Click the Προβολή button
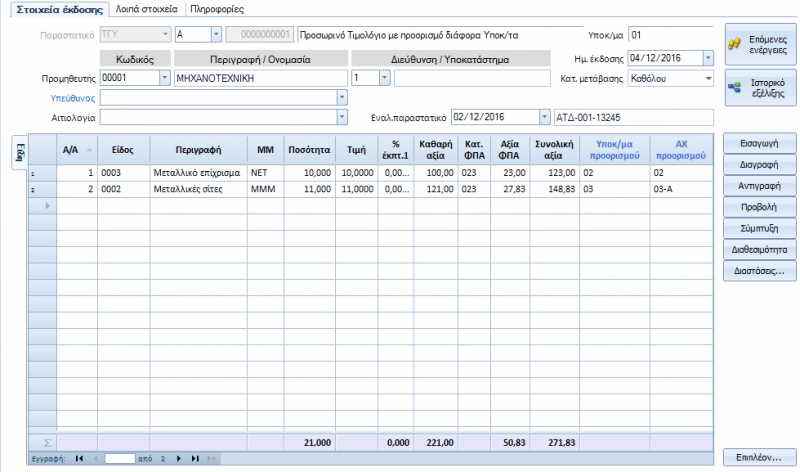This screenshot has width=800, height=472. click(x=759, y=207)
